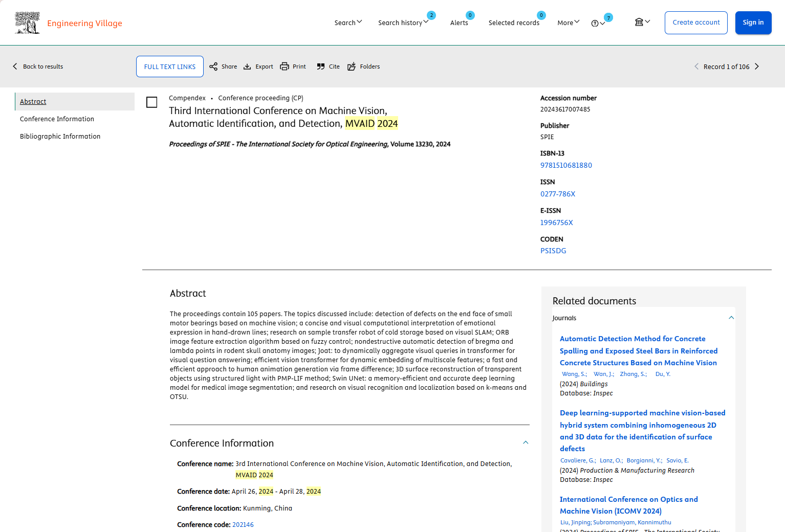Click author link Borgianni, Y.

pos(644,460)
